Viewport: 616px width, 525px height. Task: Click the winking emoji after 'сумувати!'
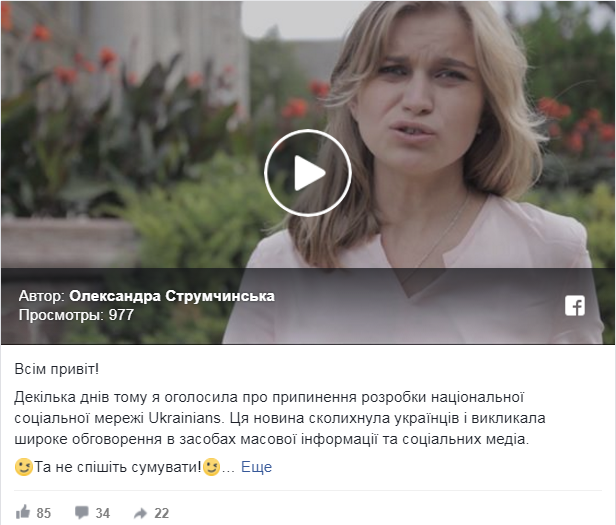[x=211, y=467]
